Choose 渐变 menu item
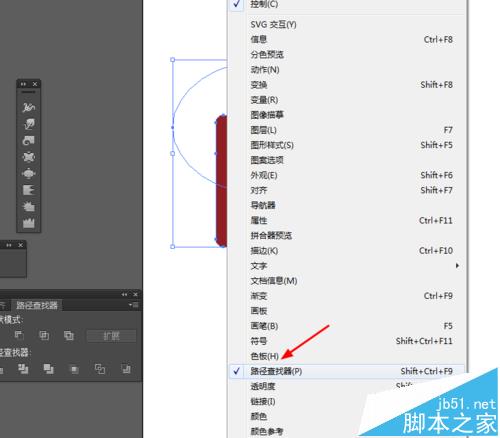 point(347,296)
